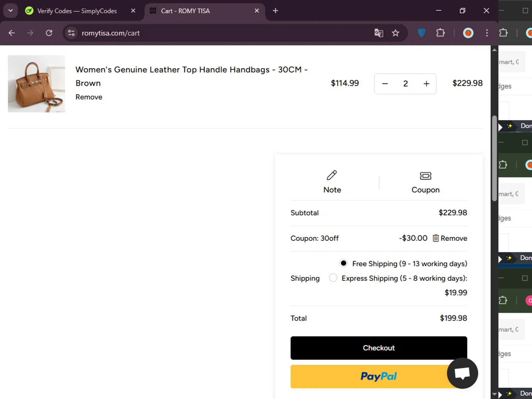
Task: Remove the 30off coupon
Action: (x=450, y=238)
